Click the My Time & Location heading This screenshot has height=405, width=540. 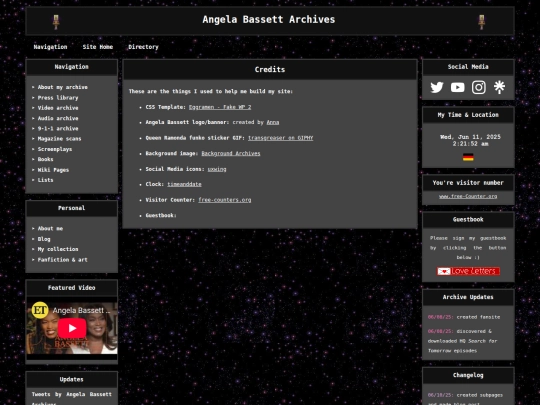click(x=468, y=115)
